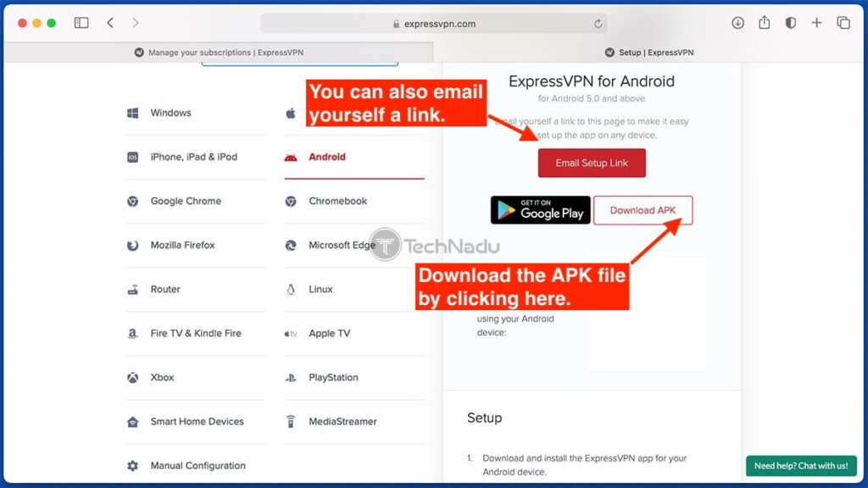Image resolution: width=868 pixels, height=488 pixels.
Task: Select Router from the device list
Action: click(x=165, y=290)
